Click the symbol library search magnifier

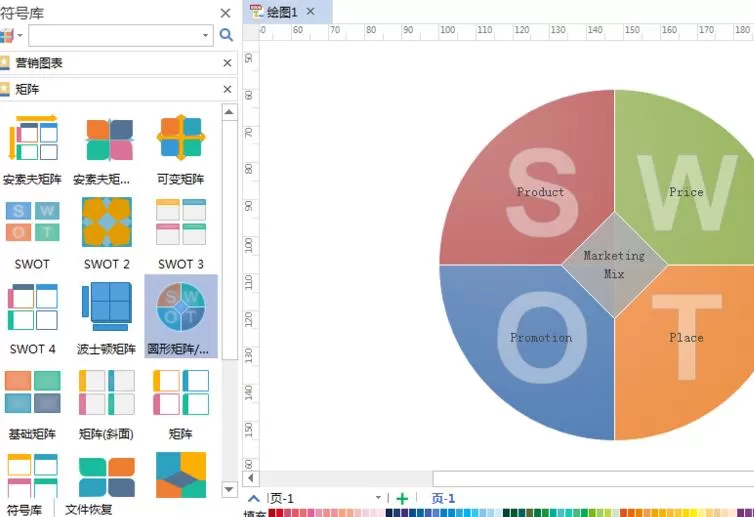pyautogui.click(x=226, y=35)
